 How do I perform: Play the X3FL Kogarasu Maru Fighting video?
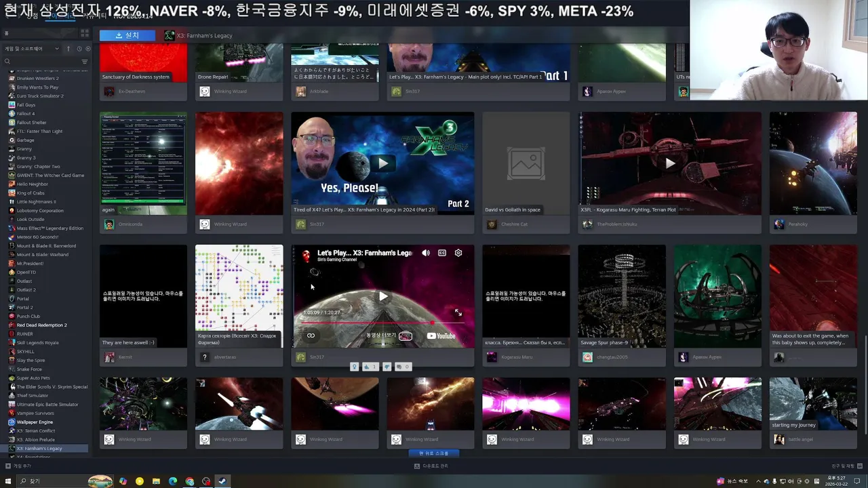670,163
